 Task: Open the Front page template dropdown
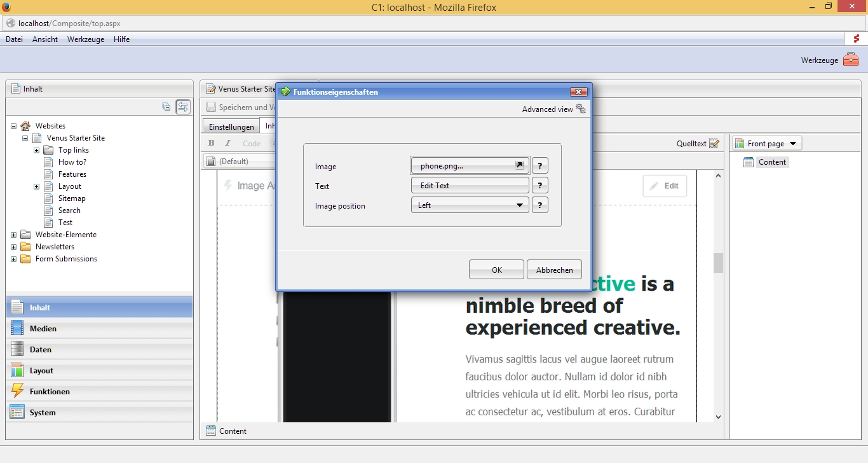[767, 144]
